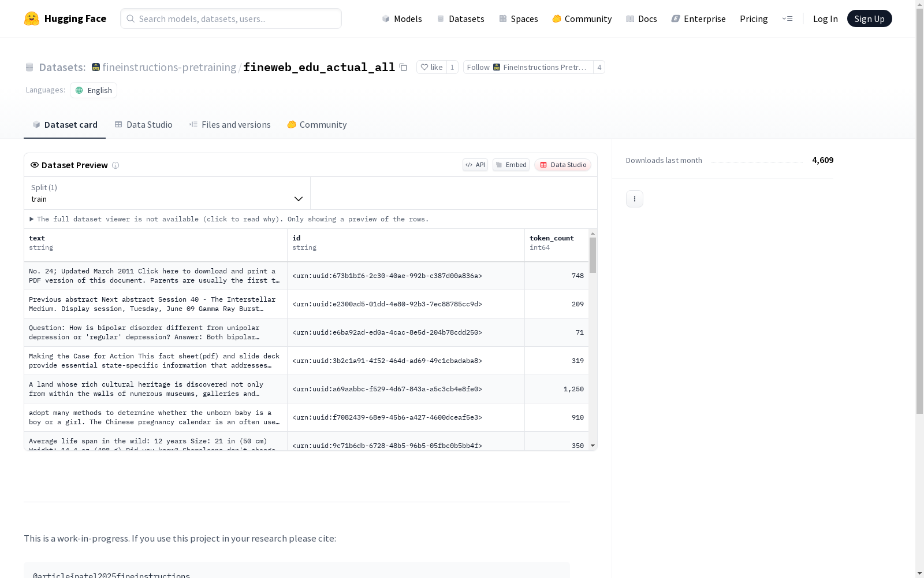
Task: Open the Split train dropdown
Action: coord(167,193)
